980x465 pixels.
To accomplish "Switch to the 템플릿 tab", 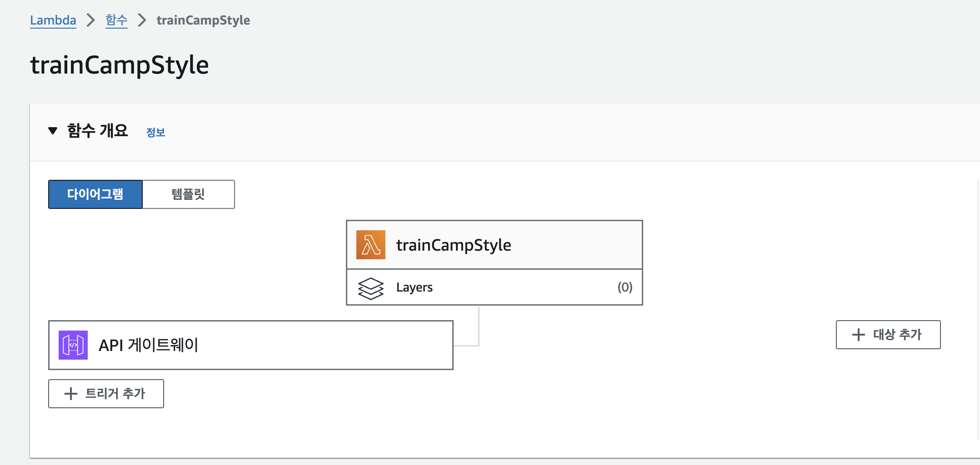I will tap(188, 194).
